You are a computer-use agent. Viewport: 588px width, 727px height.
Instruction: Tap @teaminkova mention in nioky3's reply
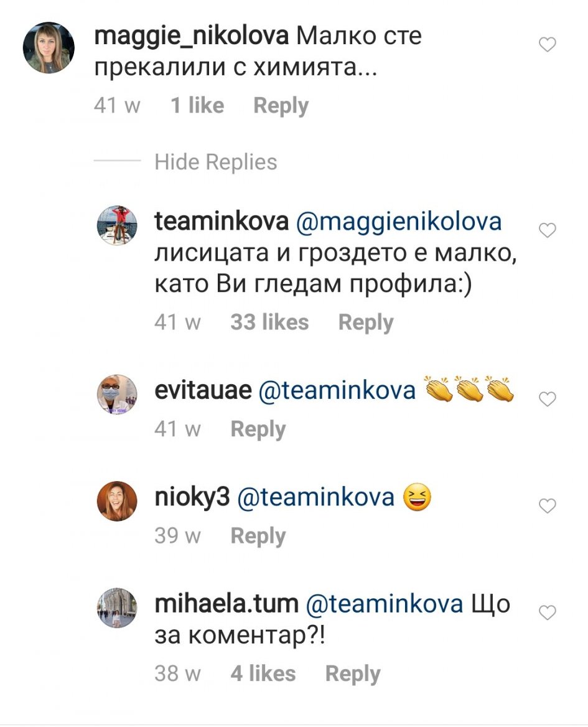315,497
